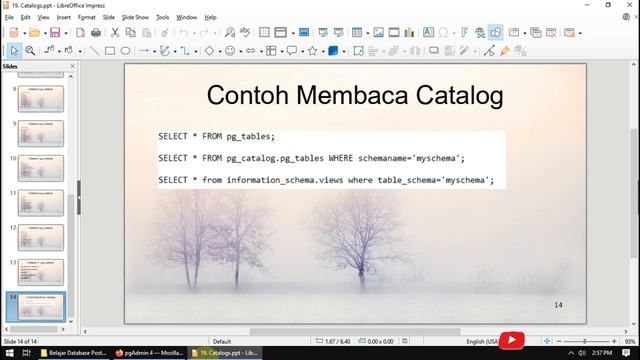The image size is (640, 360).
Task: Copy selection using the Copy icon
Action: (x=131, y=33)
